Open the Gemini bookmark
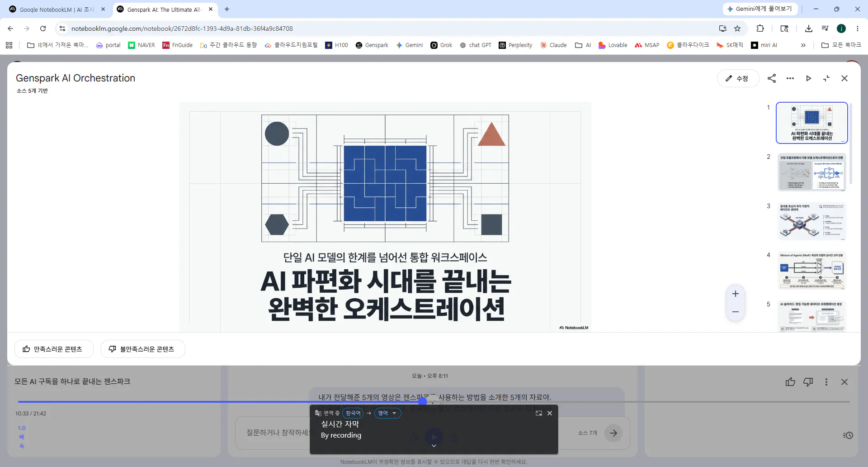Screen dimensions: 868x467 pyautogui.click(x=410, y=45)
